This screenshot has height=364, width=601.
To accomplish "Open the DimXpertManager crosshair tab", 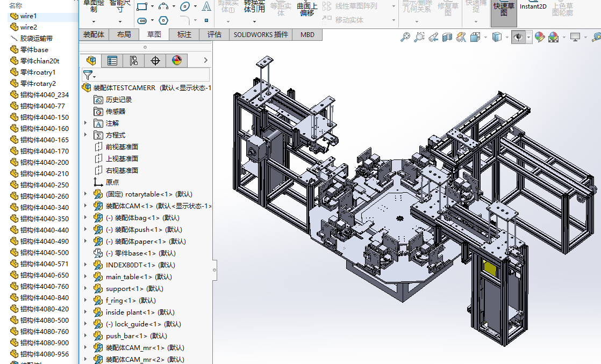I will pyautogui.click(x=155, y=61).
